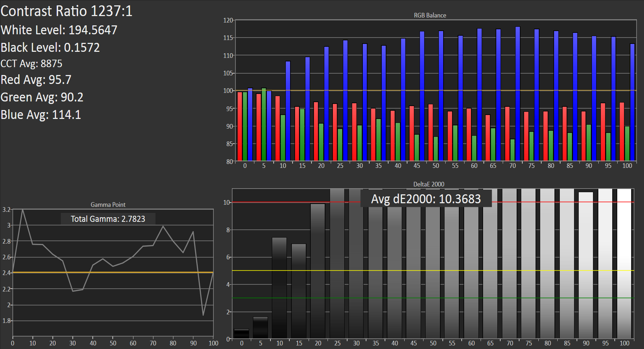Click the gamma curve dip at 95
The height and width of the screenshot is (349, 644).
[x=203, y=315]
